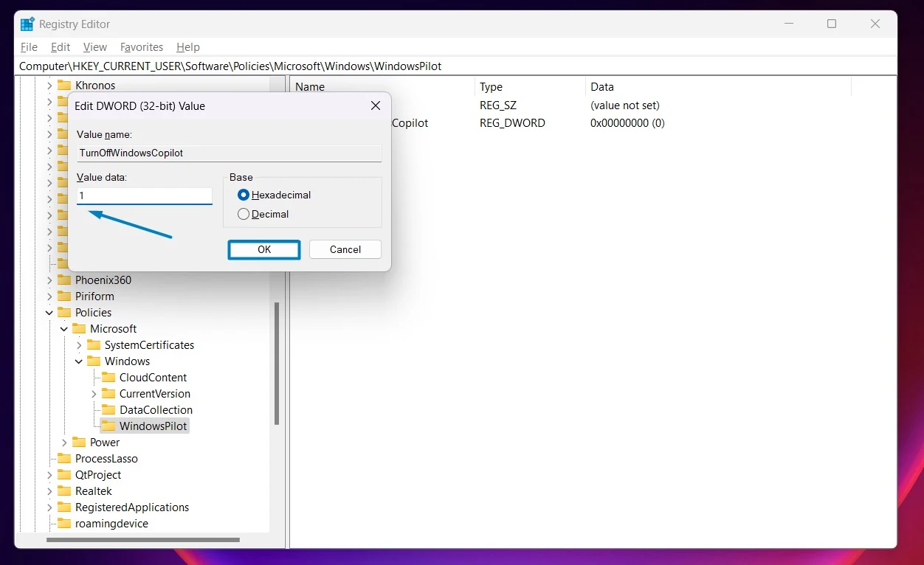Select the ProcessLasso tree label

106,459
